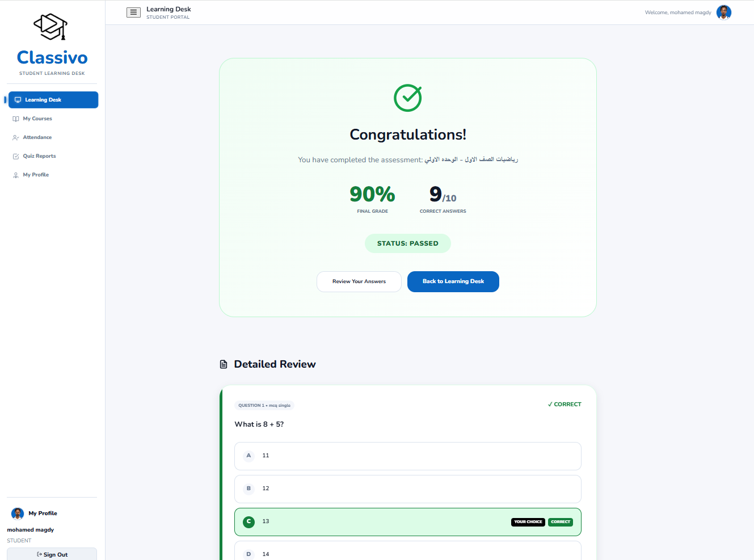Click the hamburger menu toggle button

(133, 12)
